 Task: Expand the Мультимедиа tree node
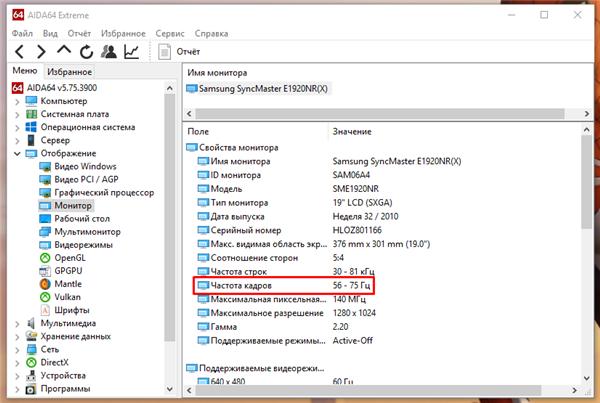[17, 324]
